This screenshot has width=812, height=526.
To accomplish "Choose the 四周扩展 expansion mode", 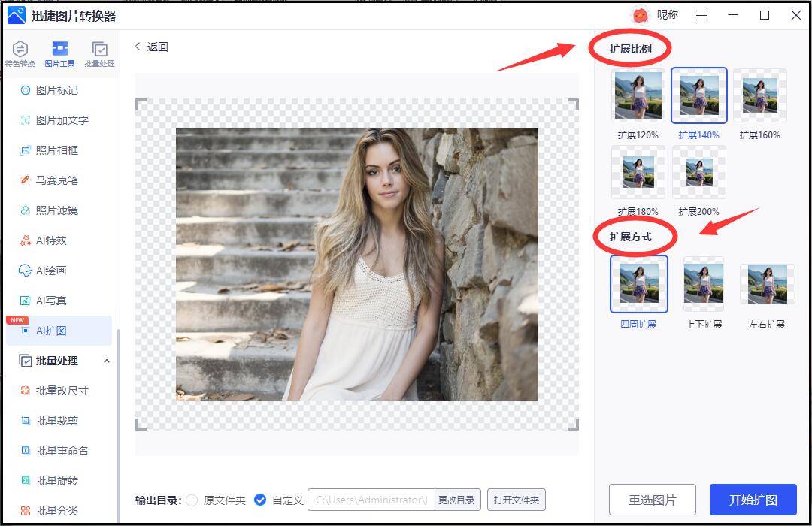I will coord(638,284).
